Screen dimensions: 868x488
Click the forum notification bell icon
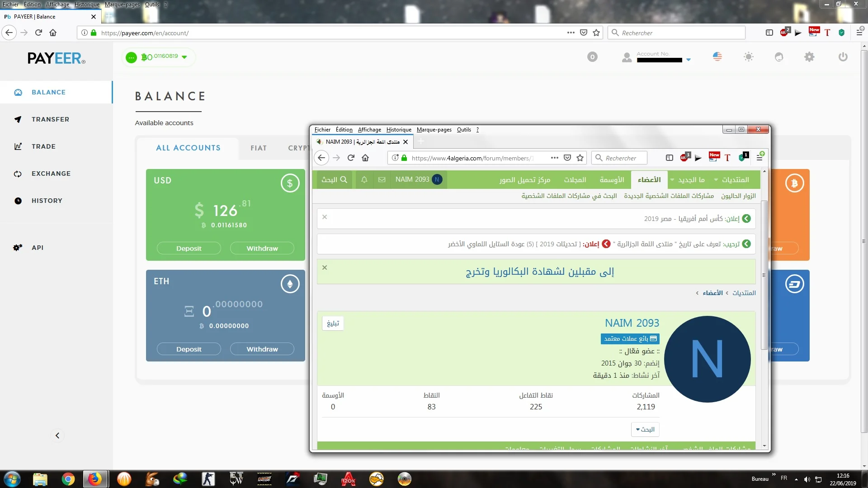[364, 180]
